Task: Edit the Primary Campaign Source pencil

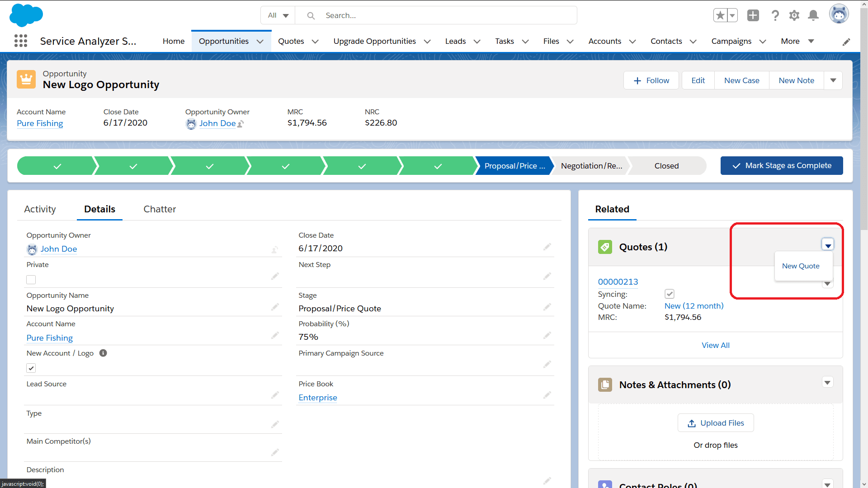Action: 547,364
